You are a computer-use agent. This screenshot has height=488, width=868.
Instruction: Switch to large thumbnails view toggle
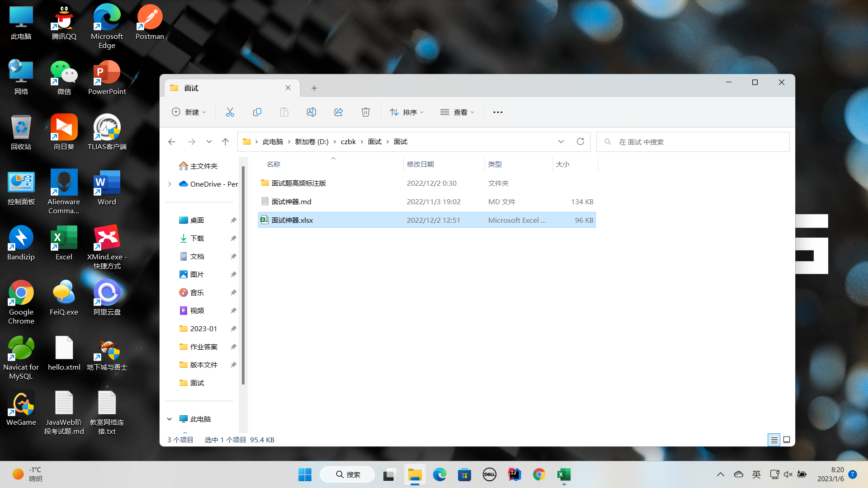pyautogui.click(x=787, y=440)
